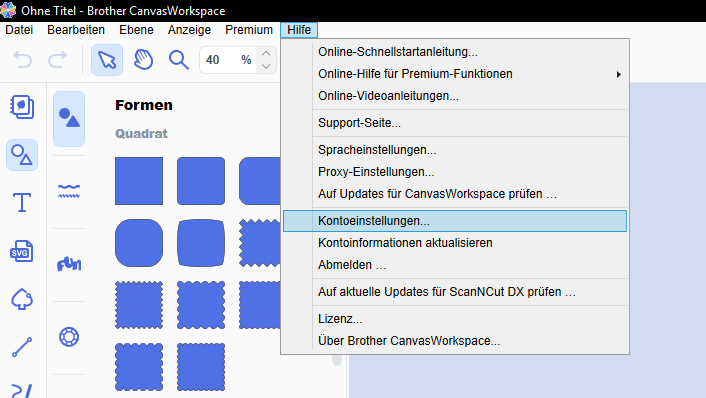This screenshot has height=398, width=706.
Task: Select Auf Updates für CanvasWorkspace prüfen
Action: click(x=455, y=194)
